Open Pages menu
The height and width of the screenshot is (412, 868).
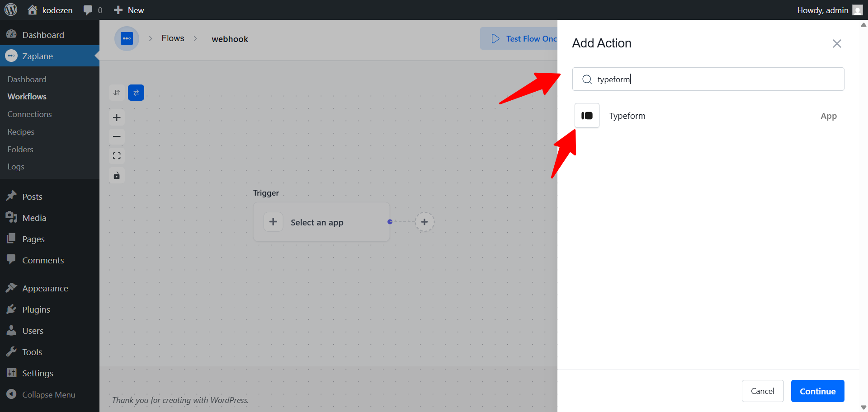(50, 239)
